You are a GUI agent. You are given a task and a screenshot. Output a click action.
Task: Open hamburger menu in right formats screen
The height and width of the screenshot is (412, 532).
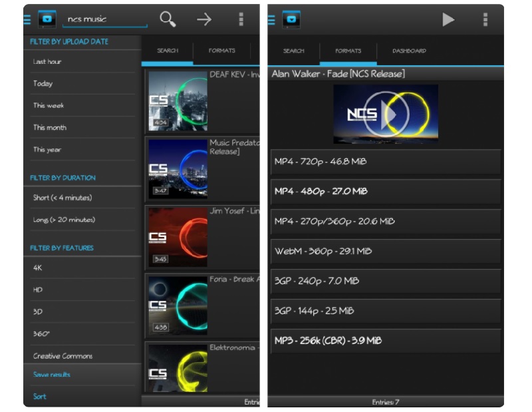pyautogui.click(x=271, y=20)
